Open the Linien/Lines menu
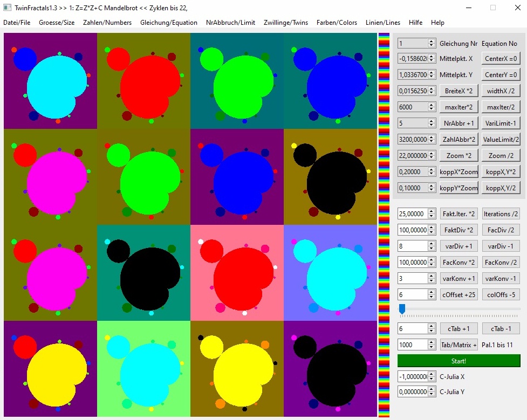The height and width of the screenshot is (420, 527). pyautogui.click(x=383, y=23)
